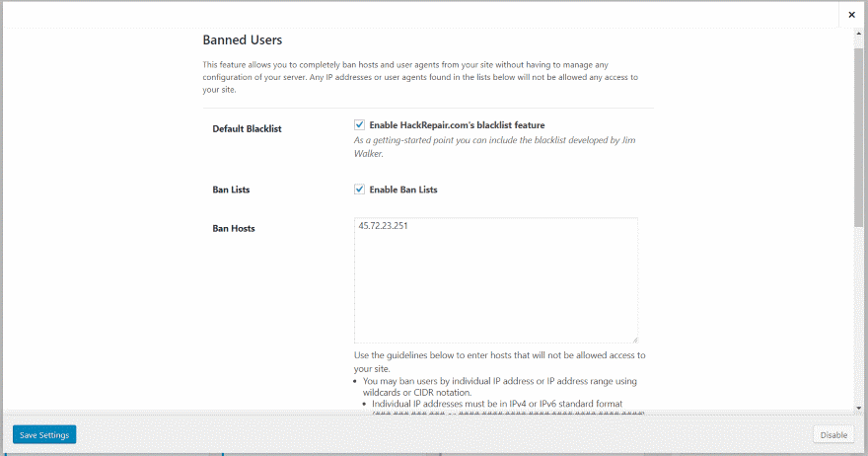This screenshot has height=456, width=868.
Task: Click the Banned Users heading
Action: pyautogui.click(x=243, y=39)
